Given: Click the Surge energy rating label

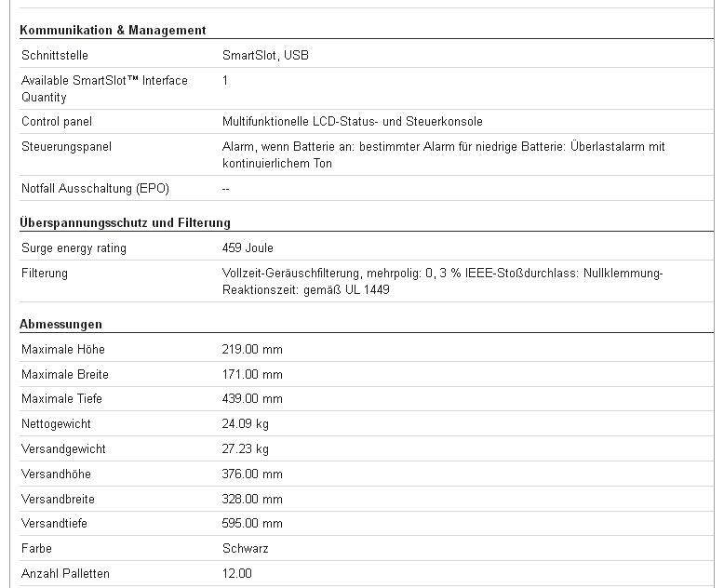Looking at the screenshot, I should click(x=74, y=248).
